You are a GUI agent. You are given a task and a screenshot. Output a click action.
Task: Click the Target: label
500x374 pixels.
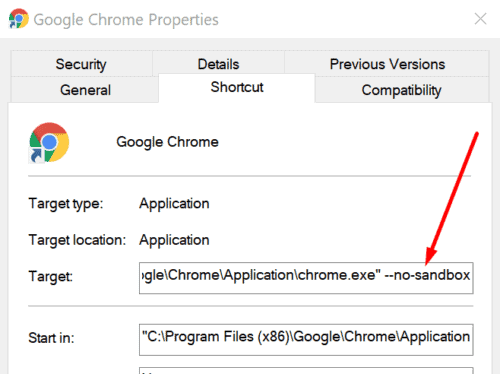click(51, 276)
